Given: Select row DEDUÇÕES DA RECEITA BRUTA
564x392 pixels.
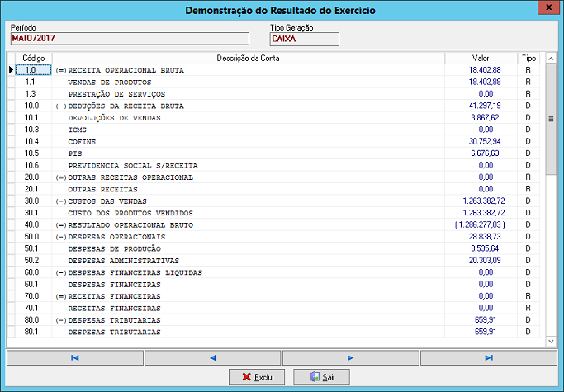Looking at the screenshot, I should pos(273,106).
